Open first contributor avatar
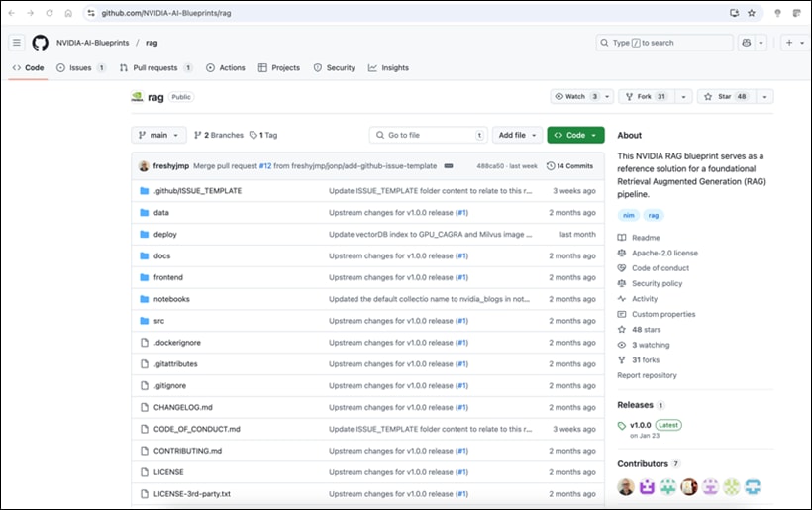812x510 pixels. coord(626,486)
